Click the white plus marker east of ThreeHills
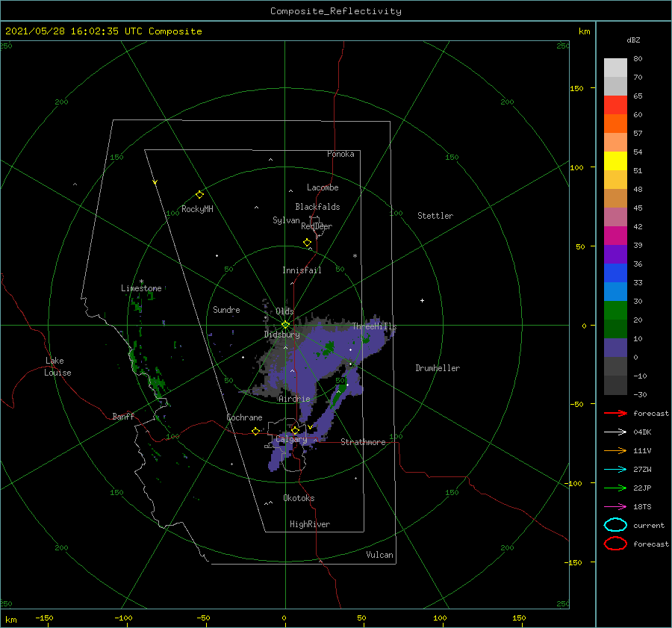 (x=422, y=300)
